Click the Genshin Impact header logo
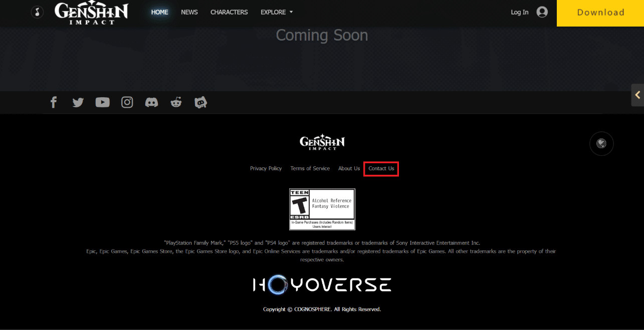 pos(91,13)
